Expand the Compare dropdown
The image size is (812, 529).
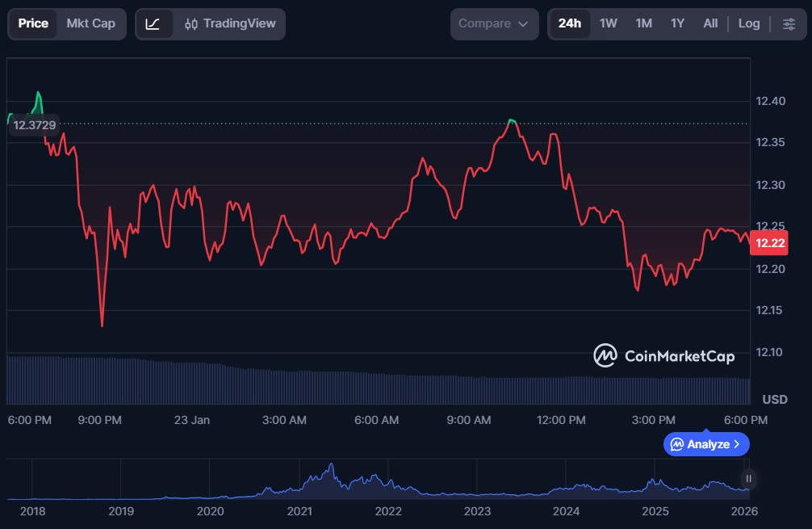click(x=493, y=23)
